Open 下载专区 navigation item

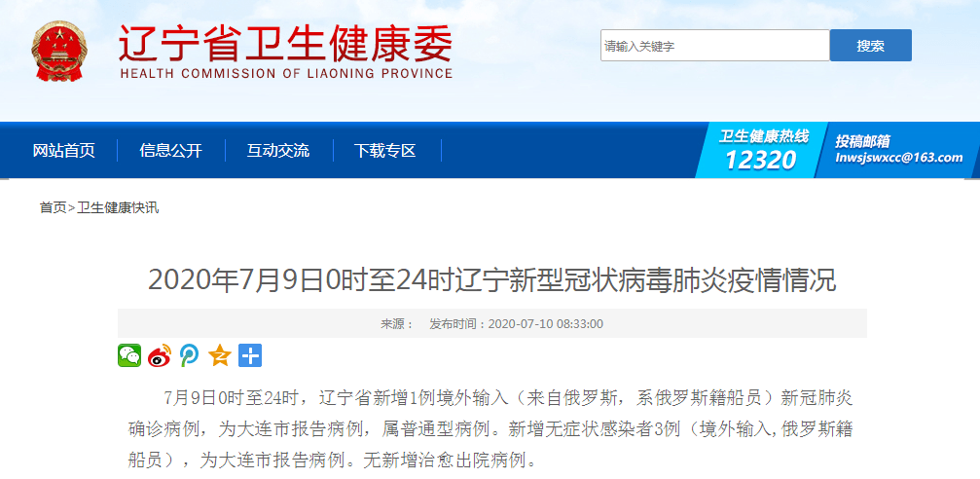(x=385, y=151)
